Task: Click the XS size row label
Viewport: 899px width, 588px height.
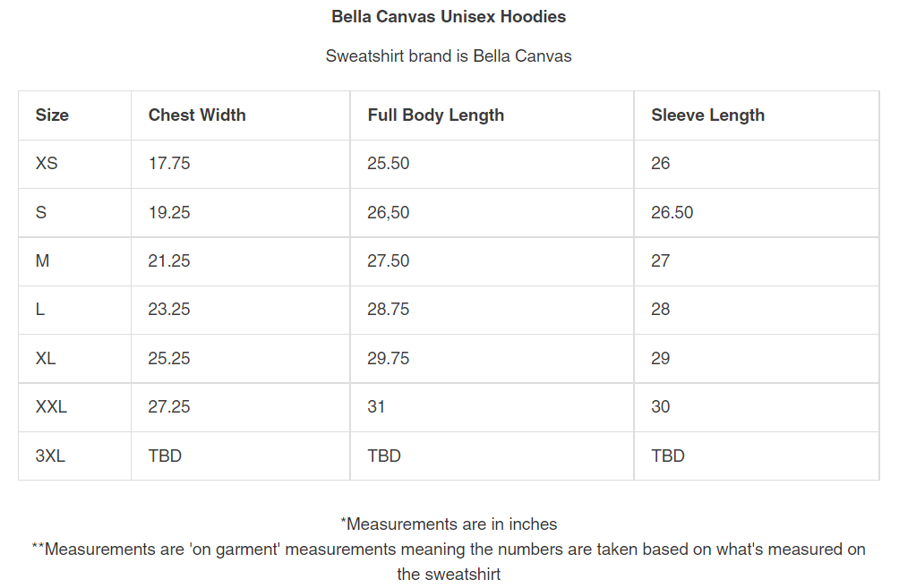Action: point(47,163)
